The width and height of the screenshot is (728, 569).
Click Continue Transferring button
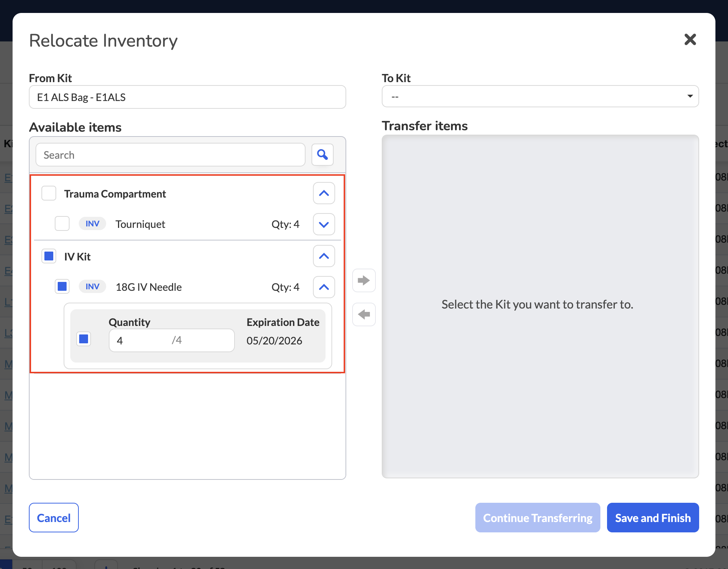(x=538, y=518)
